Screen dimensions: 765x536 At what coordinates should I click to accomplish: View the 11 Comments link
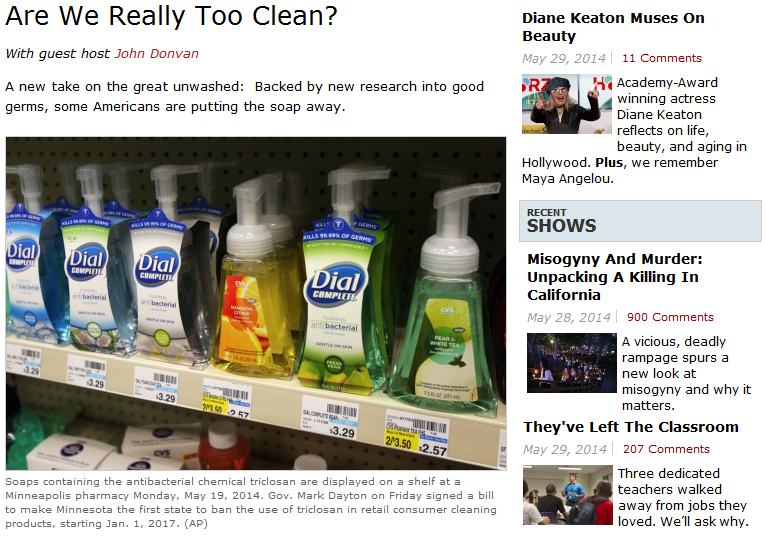click(x=662, y=58)
